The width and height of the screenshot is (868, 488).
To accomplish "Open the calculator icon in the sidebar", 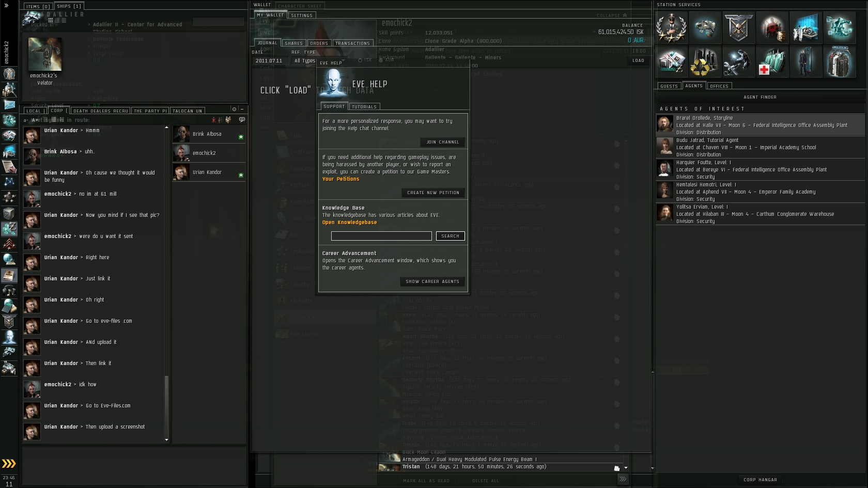I will click(x=9, y=306).
